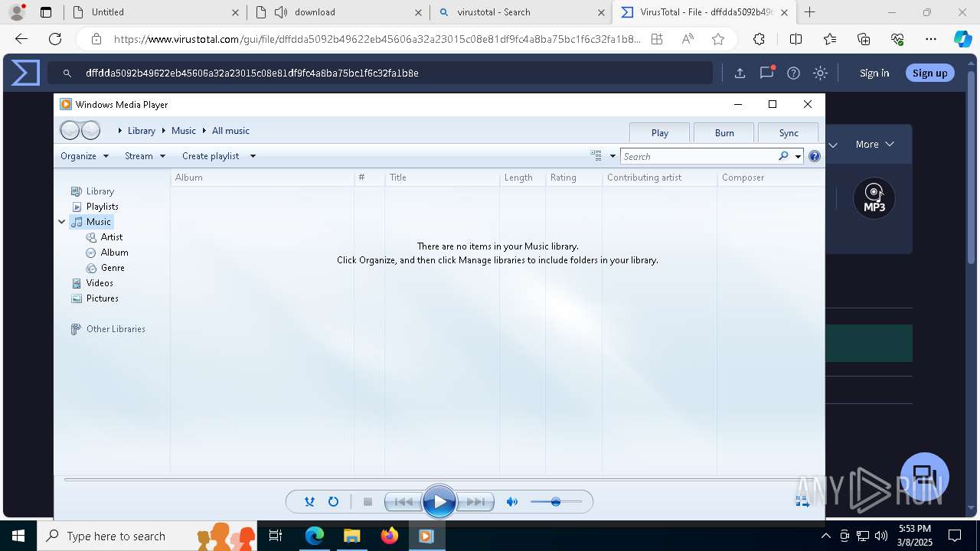Expand the View options dropdown arrow
This screenshot has width=980, height=551.
point(612,156)
